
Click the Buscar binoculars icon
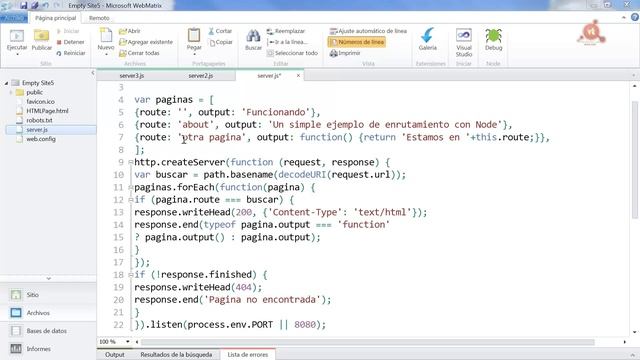253,36
